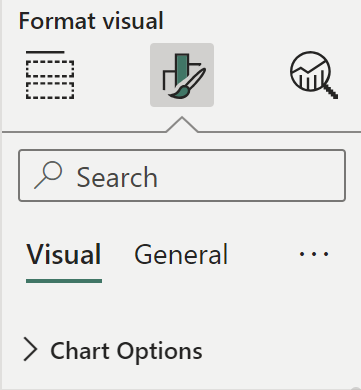Viewport: 361px width, 390px height.
Task: Click the Search input field
Action: coord(182,176)
